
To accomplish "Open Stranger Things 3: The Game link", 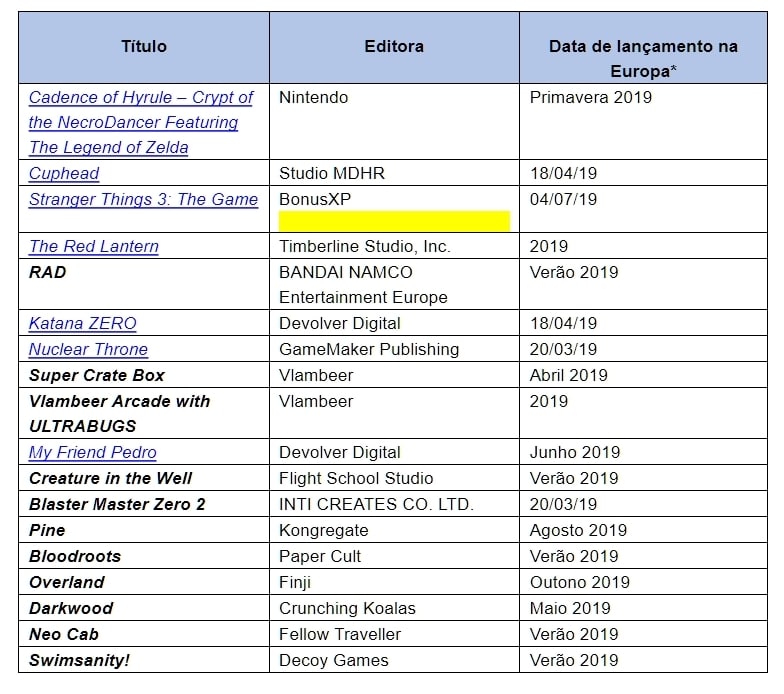I will tap(144, 199).
